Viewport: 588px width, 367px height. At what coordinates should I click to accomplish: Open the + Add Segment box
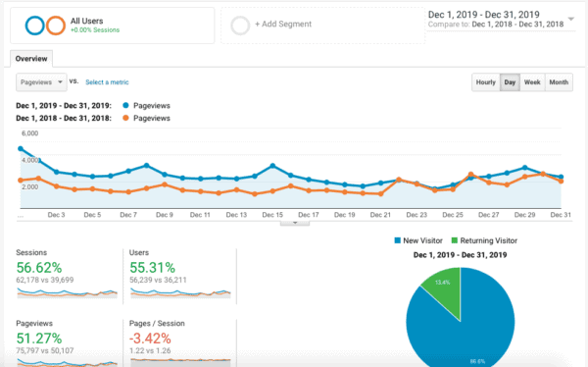(x=322, y=26)
